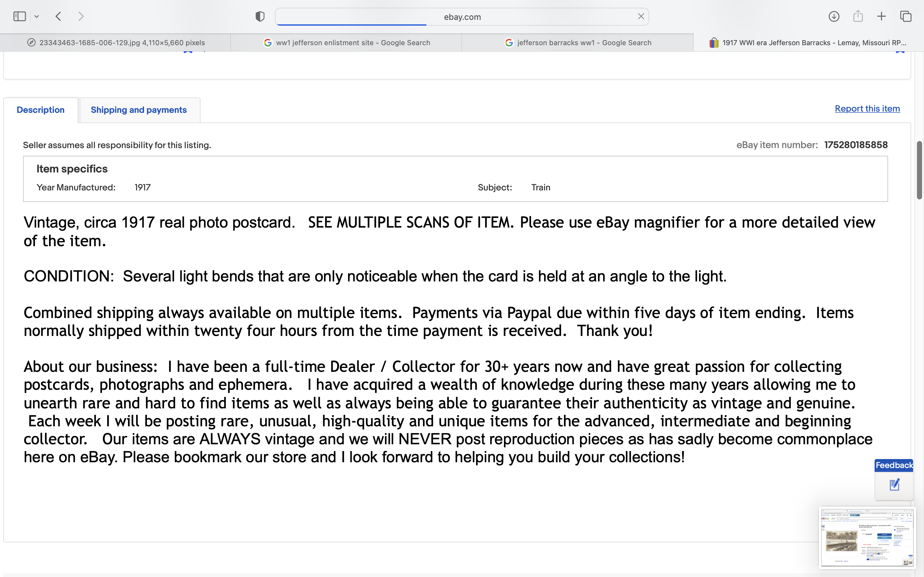Viewport: 924px width, 577px height.
Task: Open the Share menu
Action: click(858, 16)
